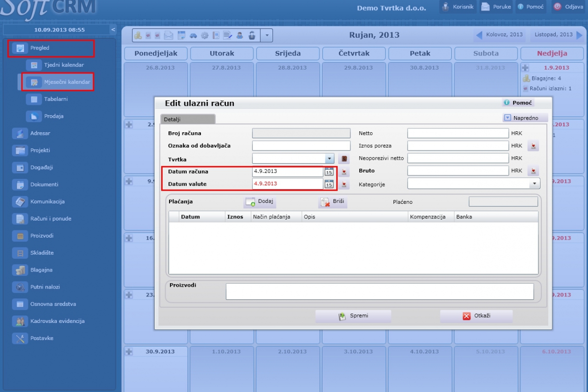The width and height of the screenshot is (588, 392).
Task: Click the Projekti icon in the sidebar
Action: coord(20,150)
